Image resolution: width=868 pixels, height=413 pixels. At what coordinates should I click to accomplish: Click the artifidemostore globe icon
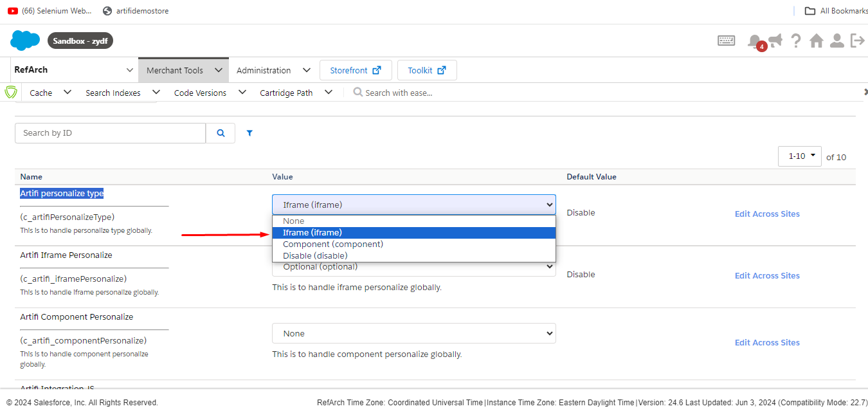(107, 11)
